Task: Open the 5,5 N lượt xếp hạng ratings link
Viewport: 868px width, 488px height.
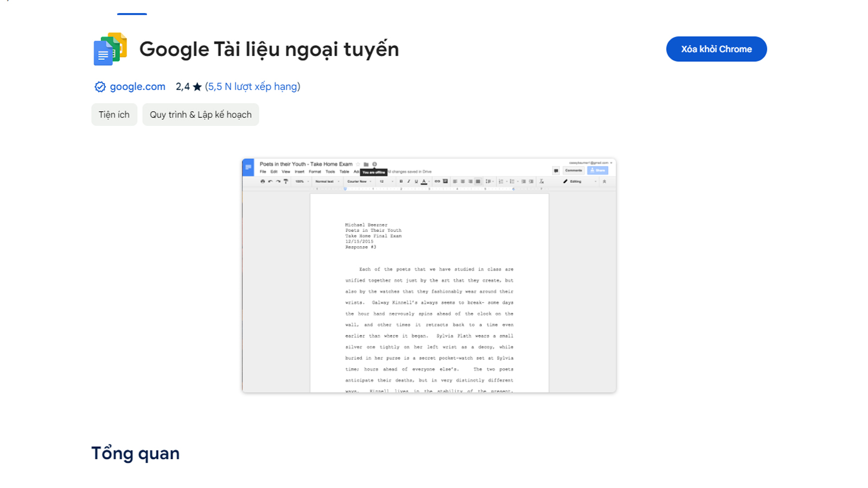Action: tap(253, 87)
